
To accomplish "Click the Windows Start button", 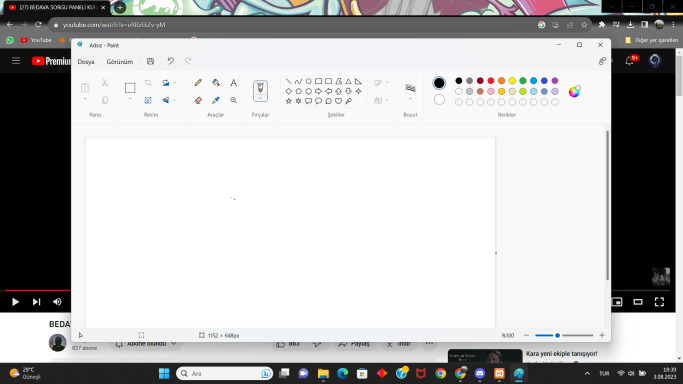I will tap(164, 374).
